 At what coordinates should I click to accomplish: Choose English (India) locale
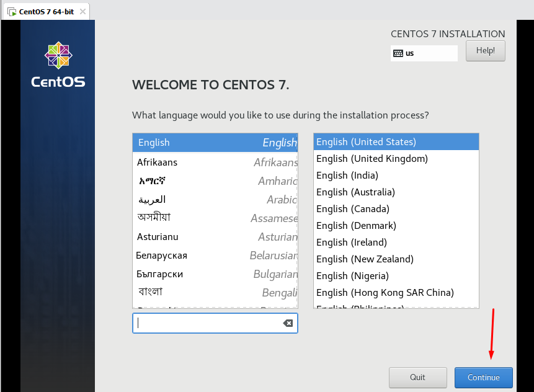pos(396,175)
